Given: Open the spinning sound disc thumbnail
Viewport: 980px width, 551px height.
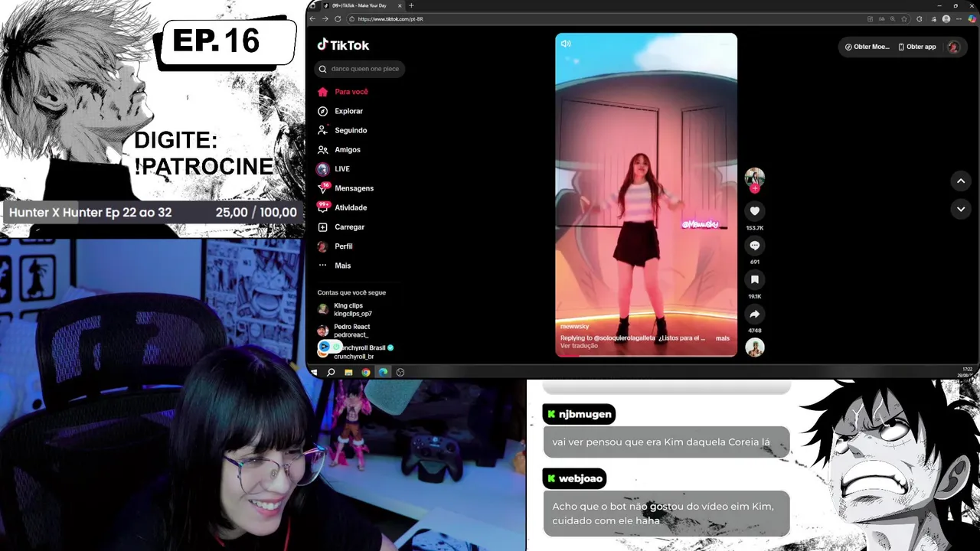Looking at the screenshot, I should click(755, 347).
